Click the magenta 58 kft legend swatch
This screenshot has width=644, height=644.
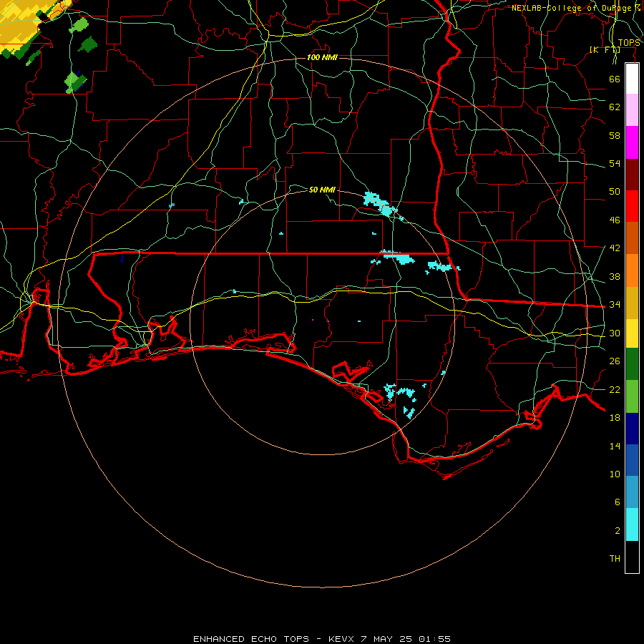(632, 142)
